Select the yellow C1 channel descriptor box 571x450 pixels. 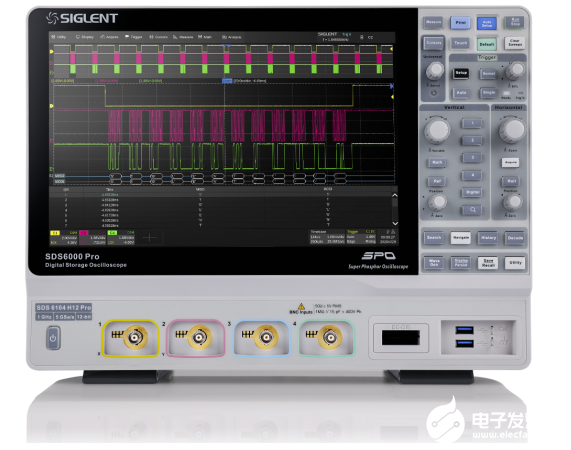coord(64,237)
